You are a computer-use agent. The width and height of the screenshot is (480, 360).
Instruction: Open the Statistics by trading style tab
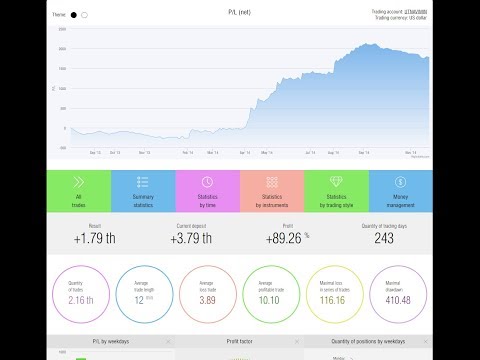coord(336,191)
